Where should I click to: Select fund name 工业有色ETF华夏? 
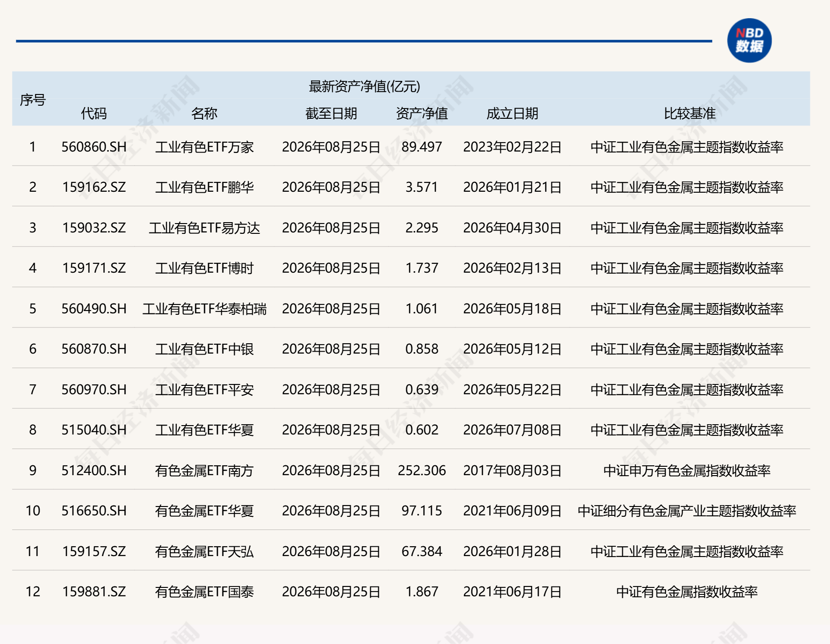(204, 430)
